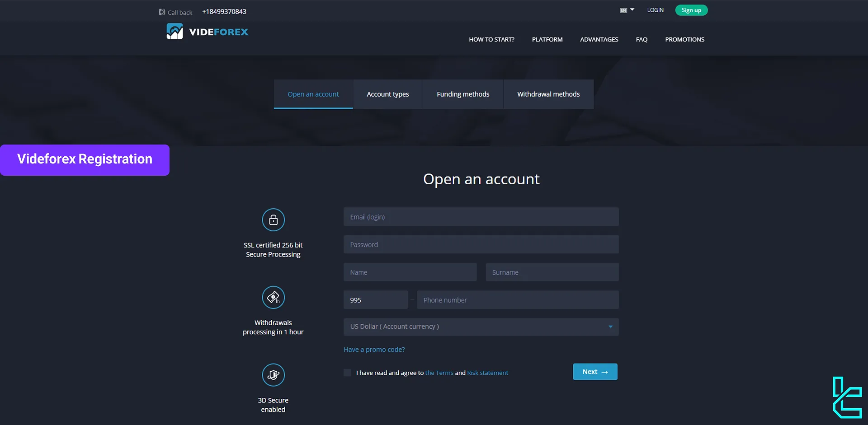868x425 pixels.
Task: Click the Have a promo code? link
Action: [374, 350]
